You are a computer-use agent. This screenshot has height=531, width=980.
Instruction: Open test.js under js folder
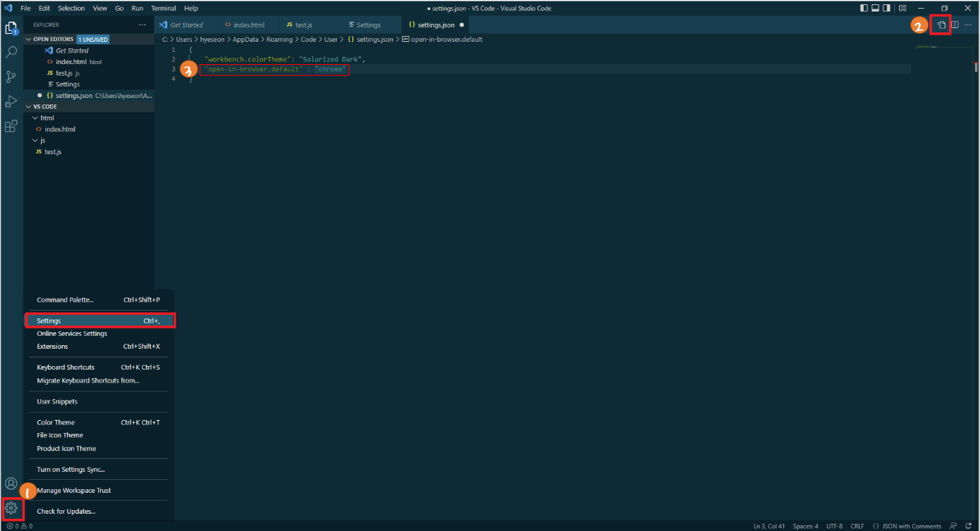click(89, 152)
